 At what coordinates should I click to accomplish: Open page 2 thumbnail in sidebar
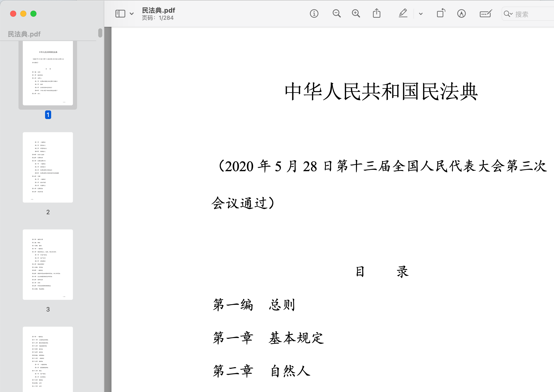pos(48,167)
